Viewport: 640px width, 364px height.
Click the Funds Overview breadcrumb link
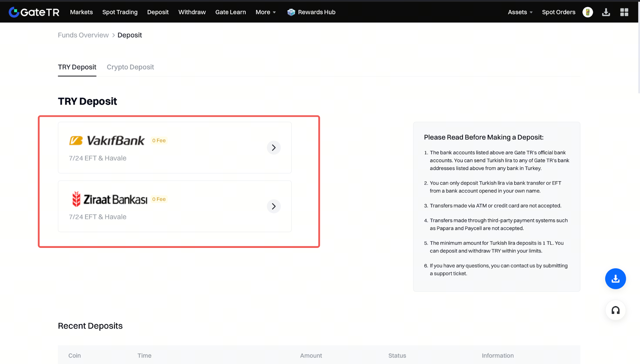tap(83, 35)
